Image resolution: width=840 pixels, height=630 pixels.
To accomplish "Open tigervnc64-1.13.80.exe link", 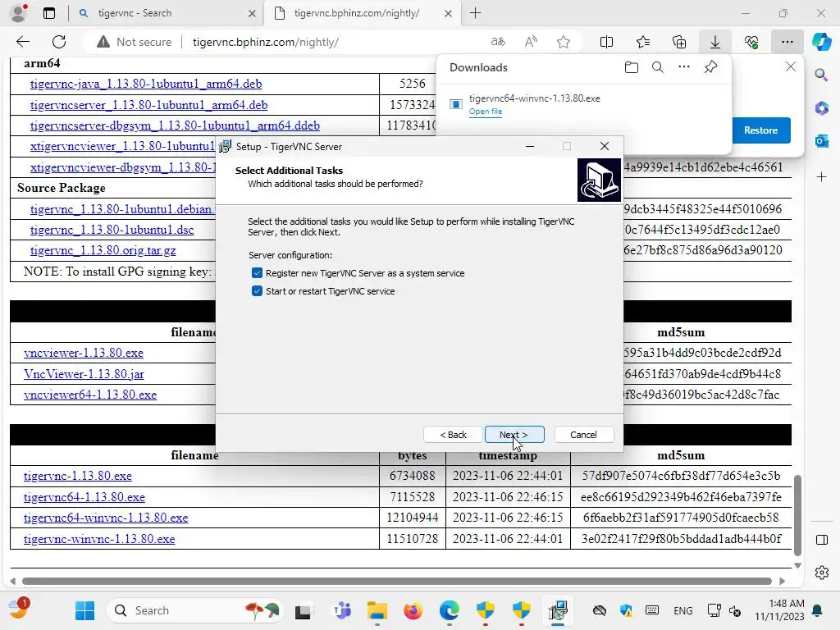I will (84, 497).
